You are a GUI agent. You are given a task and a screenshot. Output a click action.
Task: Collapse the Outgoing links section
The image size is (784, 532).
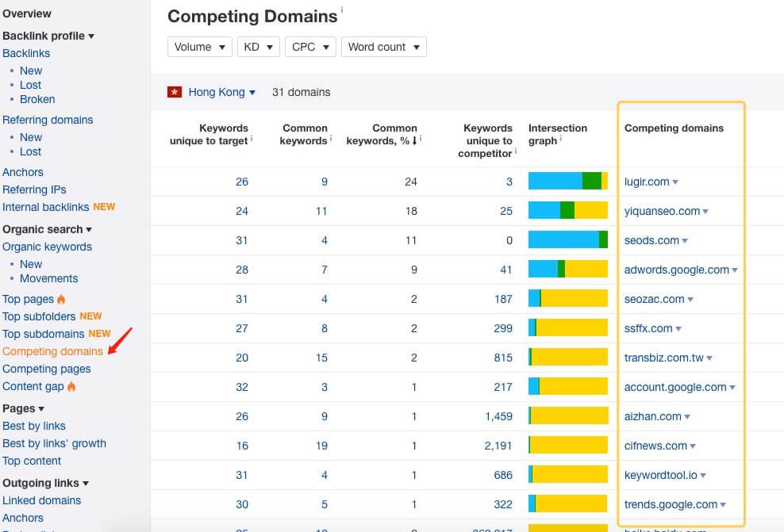45,483
